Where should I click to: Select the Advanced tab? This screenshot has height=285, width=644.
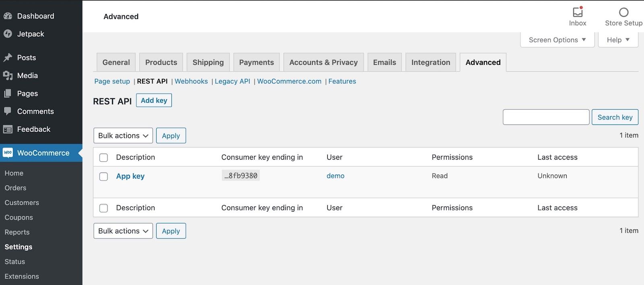click(483, 62)
